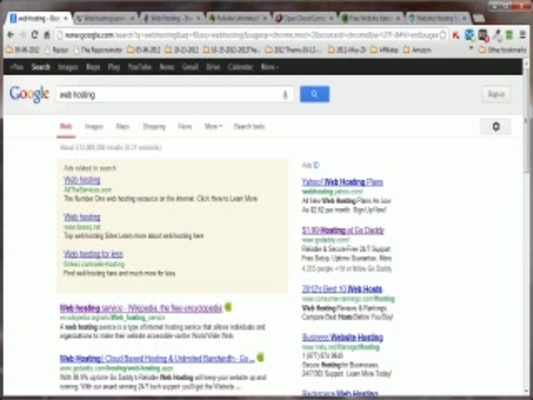The image size is (533, 400).
Task: Click the bookmark star in address bar
Action: click(x=443, y=35)
